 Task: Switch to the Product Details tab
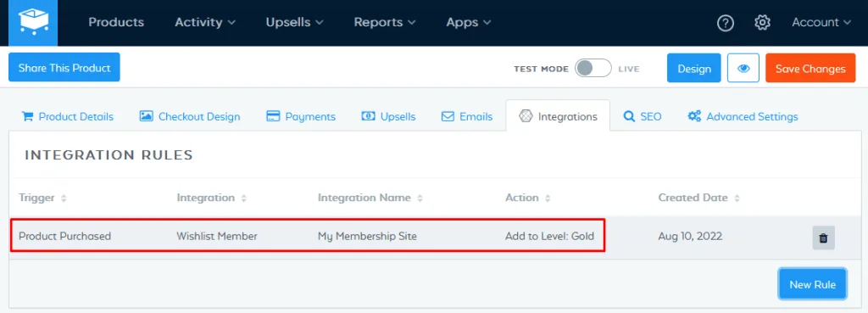coord(67,117)
